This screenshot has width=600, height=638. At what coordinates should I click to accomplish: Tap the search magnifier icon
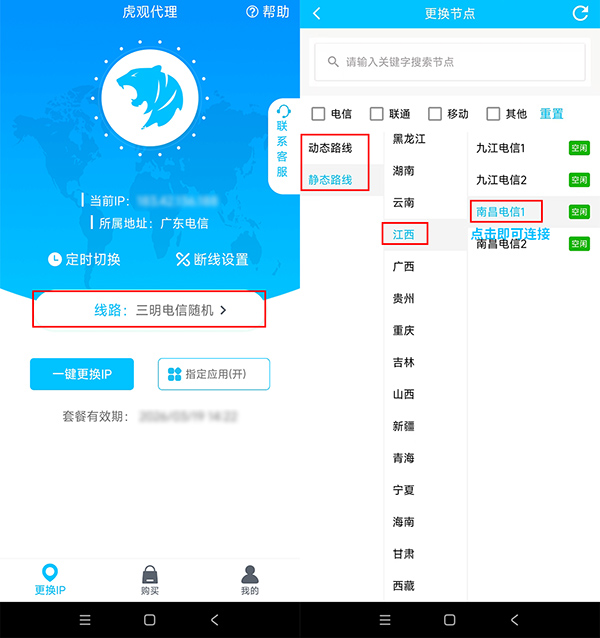click(x=333, y=62)
